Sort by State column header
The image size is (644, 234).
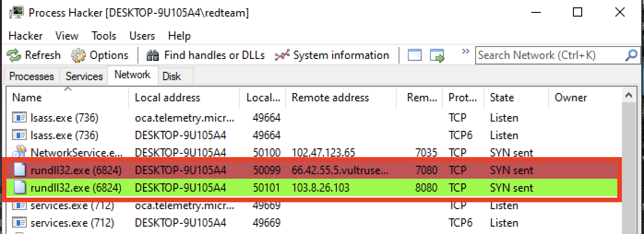[x=517, y=98]
